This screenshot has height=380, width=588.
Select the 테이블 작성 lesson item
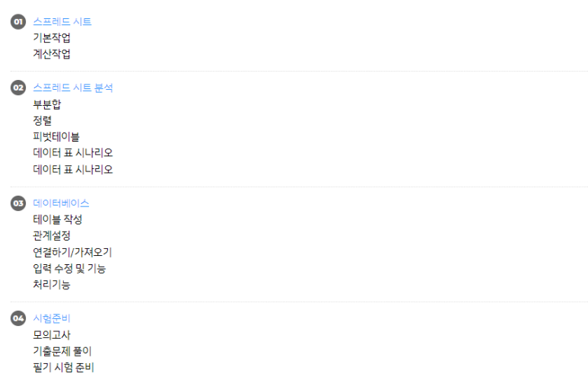57,219
